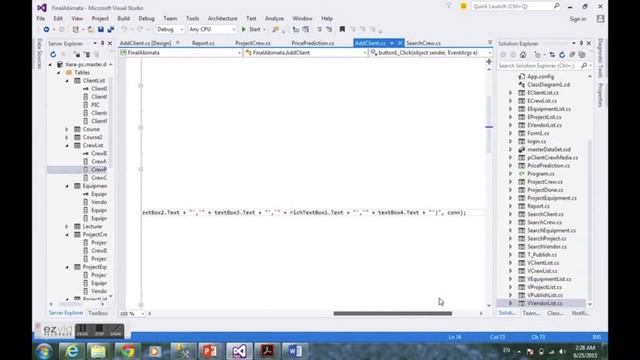Image resolution: width=640 pixels, height=360 pixels.
Task: Switch to the PricePrediction.cs tab
Action: 313,43
